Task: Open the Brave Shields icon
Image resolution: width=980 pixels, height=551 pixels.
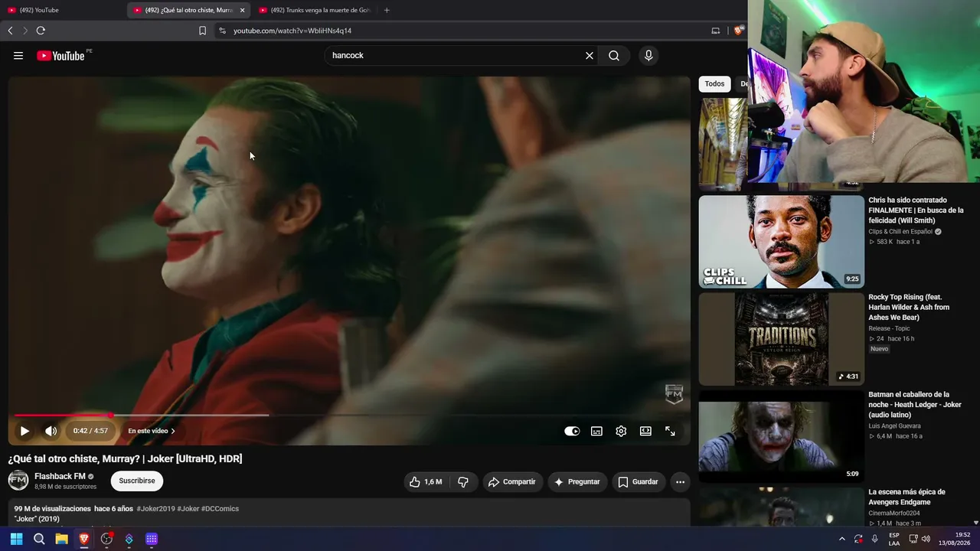Action: pos(738,31)
